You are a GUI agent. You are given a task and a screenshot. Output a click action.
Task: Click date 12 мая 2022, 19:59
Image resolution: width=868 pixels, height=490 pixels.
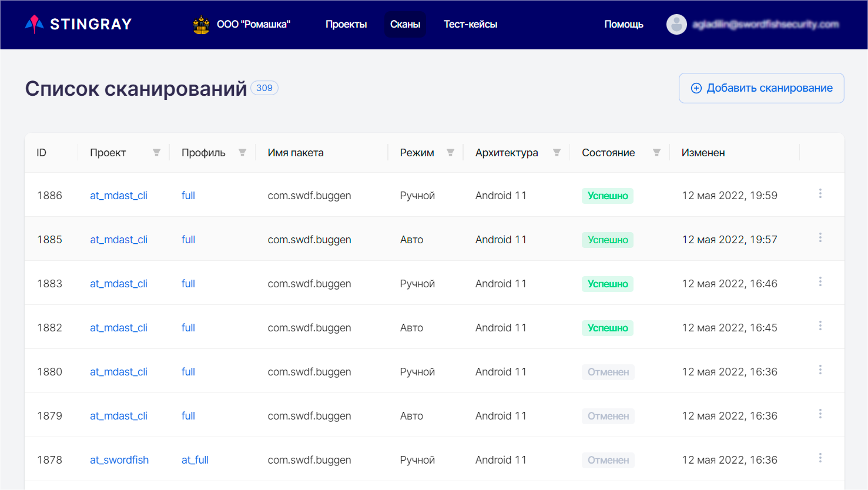[x=729, y=196]
